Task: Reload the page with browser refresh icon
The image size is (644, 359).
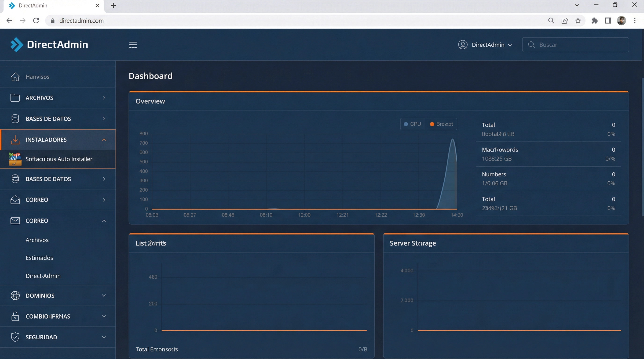Action: point(36,21)
